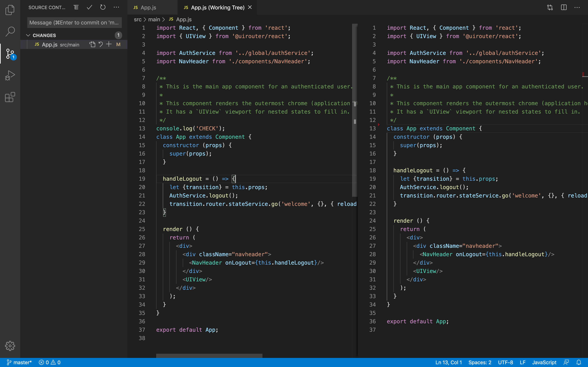The image size is (588, 367).
Task: Open the Extensions view
Action: click(x=10, y=97)
